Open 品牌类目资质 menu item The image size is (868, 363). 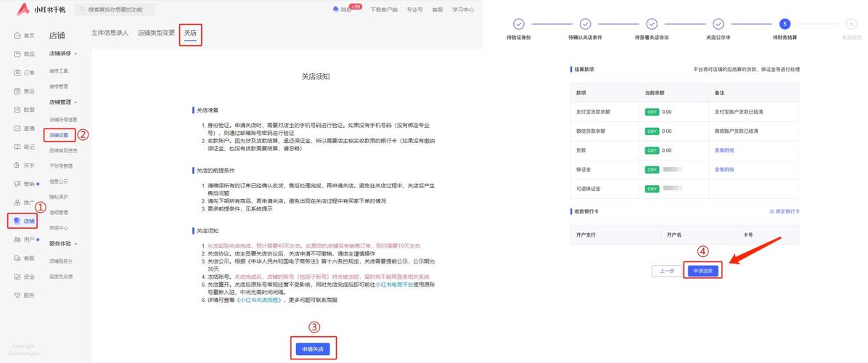(x=64, y=150)
